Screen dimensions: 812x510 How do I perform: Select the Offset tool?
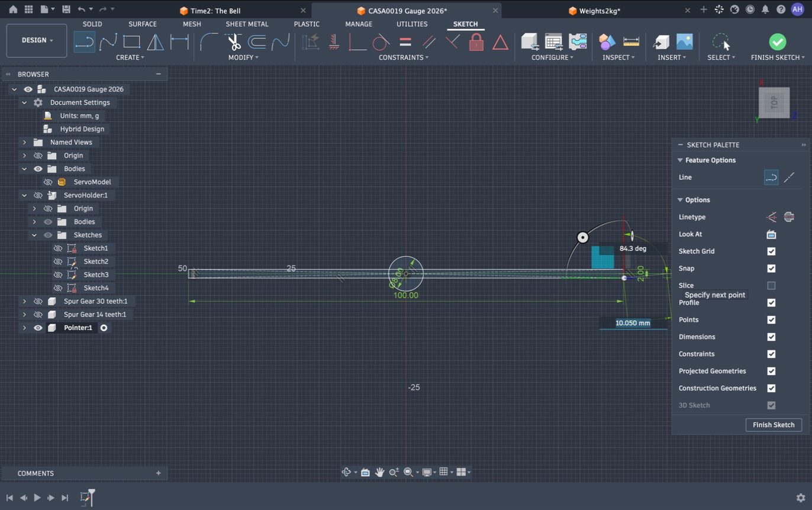click(x=257, y=42)
